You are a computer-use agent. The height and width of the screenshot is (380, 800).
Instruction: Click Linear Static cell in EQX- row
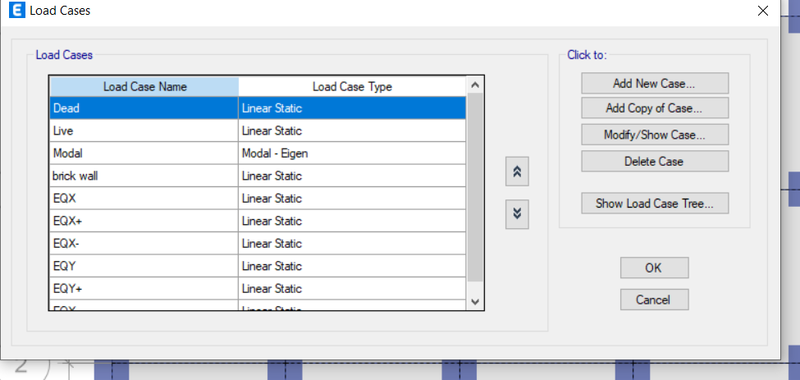click(352, 243)
